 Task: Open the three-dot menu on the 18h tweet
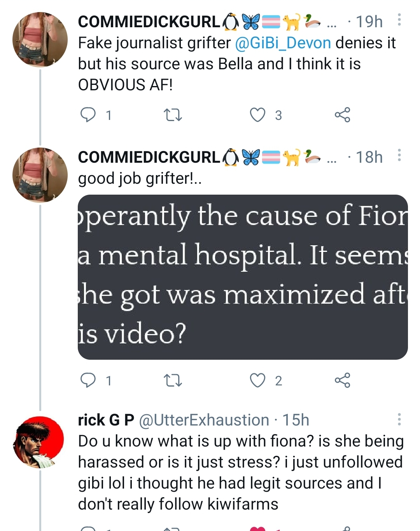pyautogui.click(x=399, y=155)
